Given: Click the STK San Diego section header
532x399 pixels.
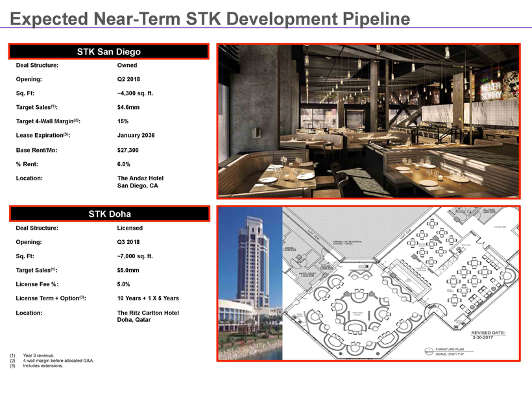Looking at the screenshot, I should click(x=108, y=51).
